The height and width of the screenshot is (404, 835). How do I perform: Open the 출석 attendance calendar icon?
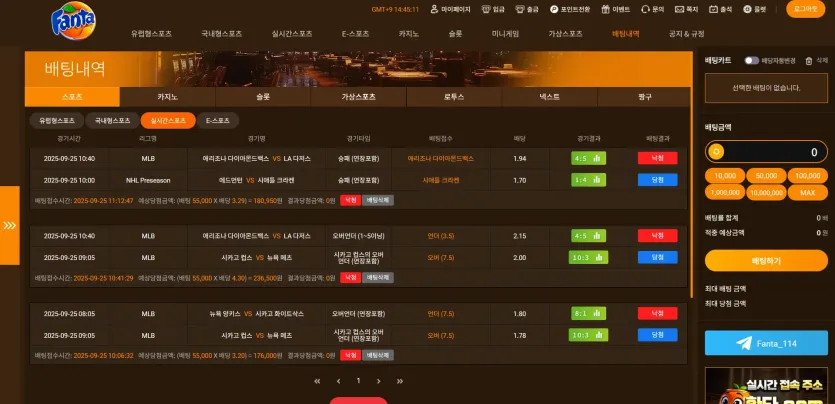click(x=713, y=9)
